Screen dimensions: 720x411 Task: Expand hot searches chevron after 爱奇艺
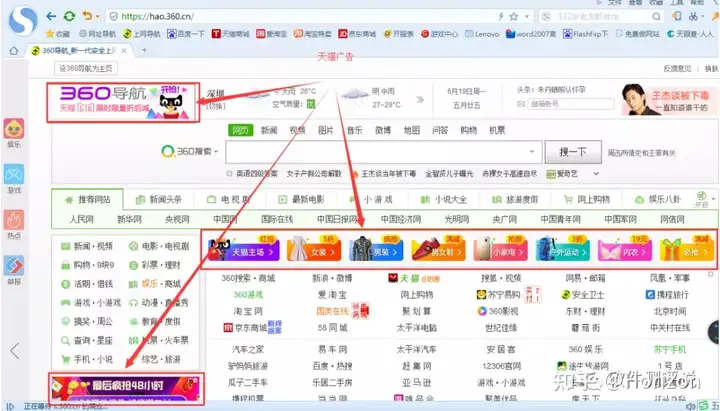pyautogui.click(x=596, y=174)
